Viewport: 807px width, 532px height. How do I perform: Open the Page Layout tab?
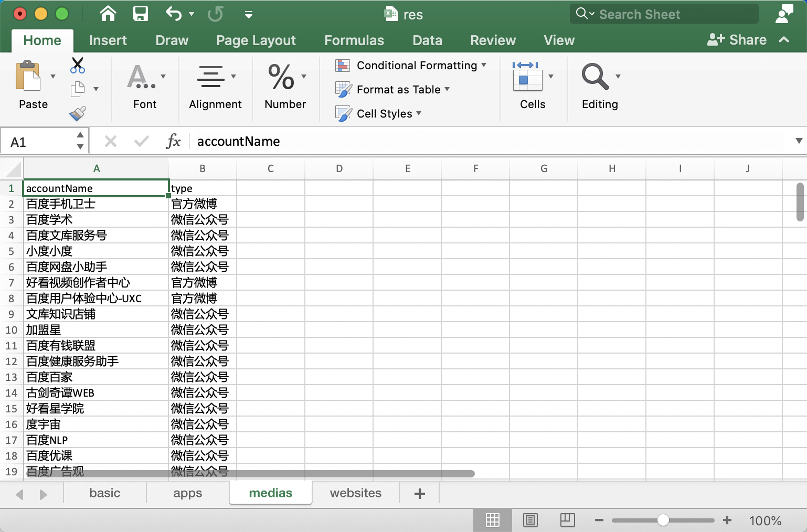coord(256,40)
